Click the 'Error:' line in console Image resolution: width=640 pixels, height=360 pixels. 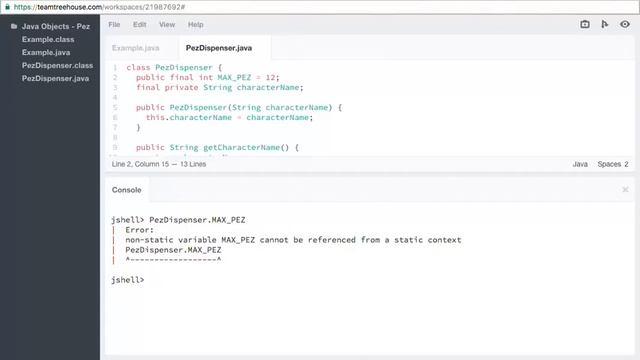point(139,230)
